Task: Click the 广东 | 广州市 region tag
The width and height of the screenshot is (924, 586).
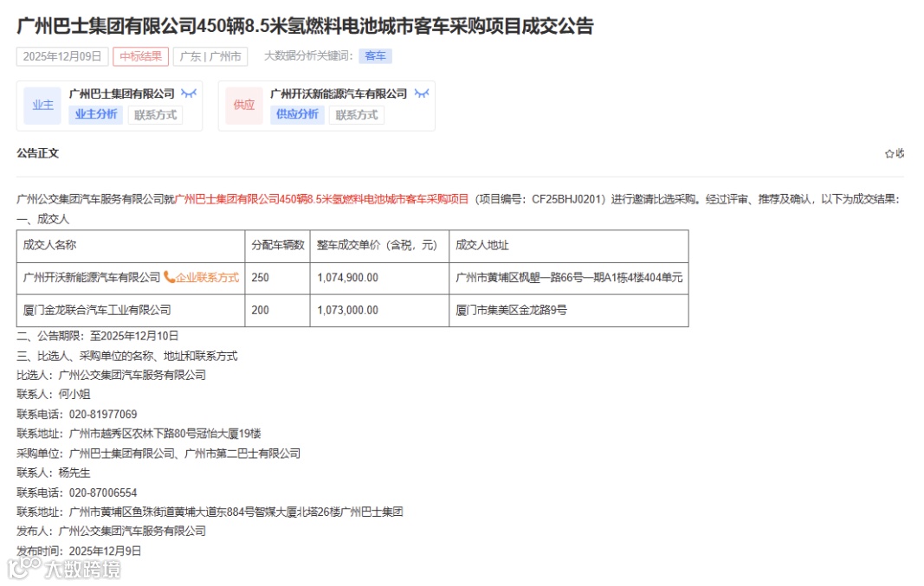Action: pyautogui.click(x=210, y=56)
